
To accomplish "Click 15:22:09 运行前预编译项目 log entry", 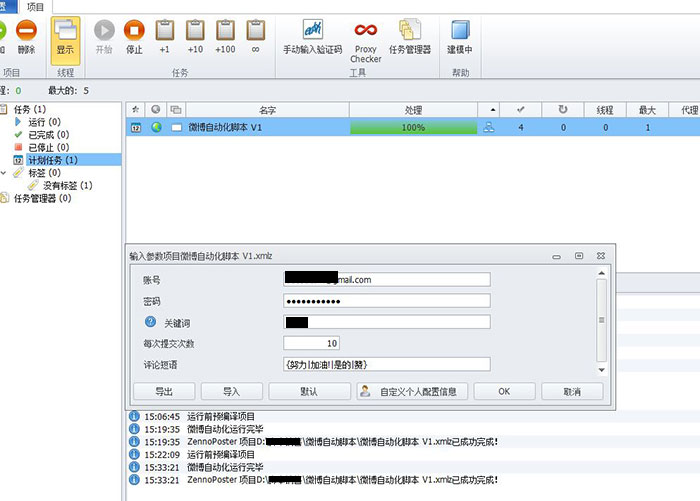I will (199, 455).
